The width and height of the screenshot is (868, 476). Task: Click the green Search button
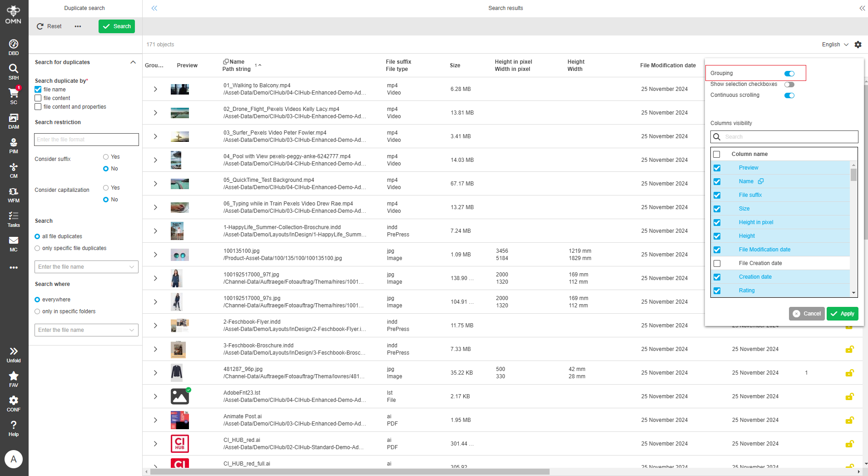pos(117,26)
